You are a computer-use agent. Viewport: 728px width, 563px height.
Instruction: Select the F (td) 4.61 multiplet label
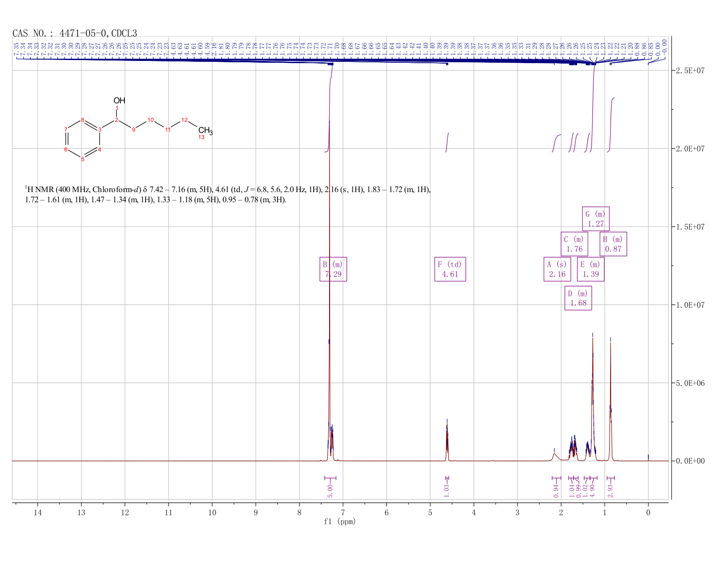point(450,269)
